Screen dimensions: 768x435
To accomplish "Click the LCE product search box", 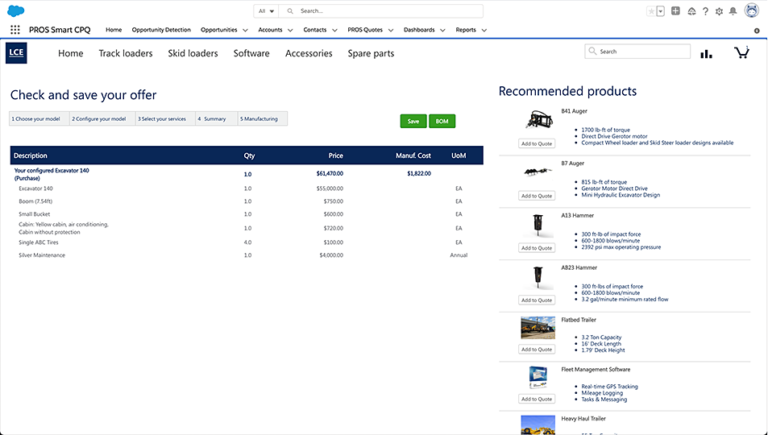I will [637, 51].
